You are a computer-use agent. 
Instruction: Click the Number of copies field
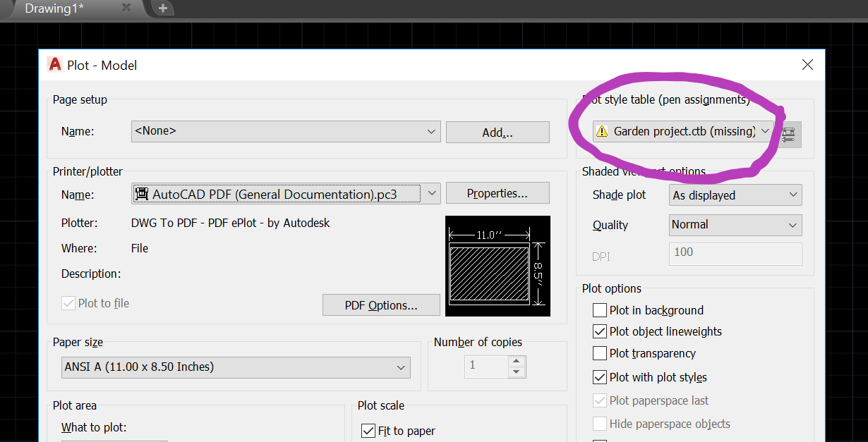486,366
